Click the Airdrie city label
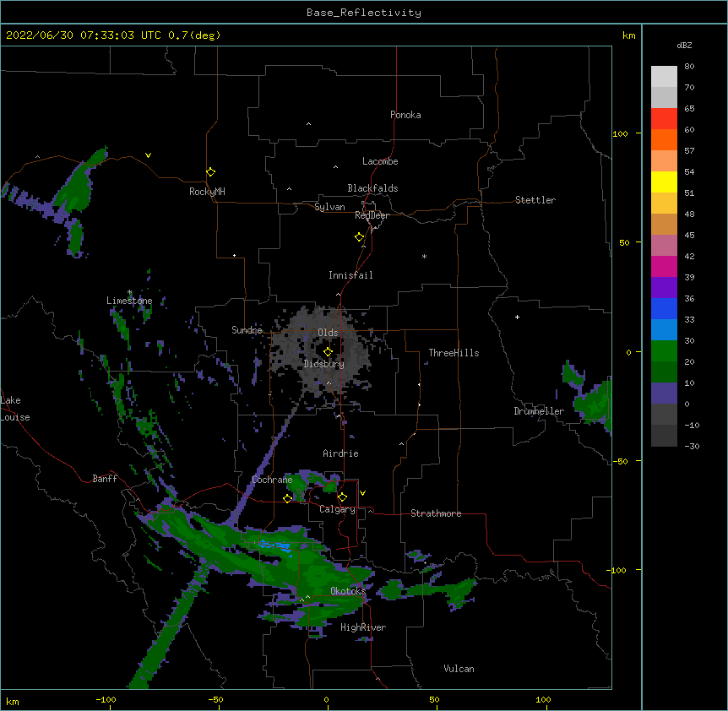 coord(341,453)
